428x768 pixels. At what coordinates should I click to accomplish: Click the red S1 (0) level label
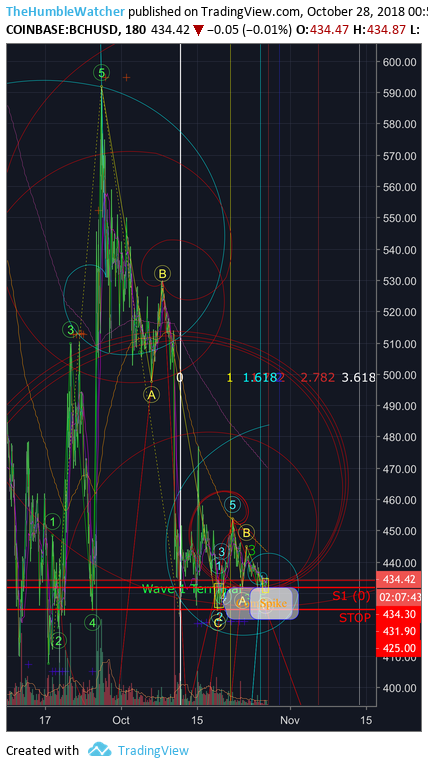click(x=351, y=596)
